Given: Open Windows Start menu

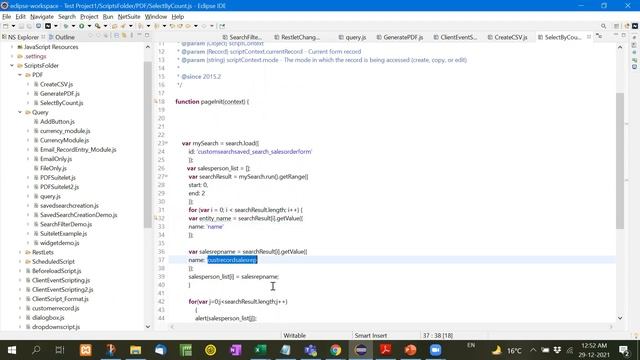Looking at the screenshot, I should (12, 350).
